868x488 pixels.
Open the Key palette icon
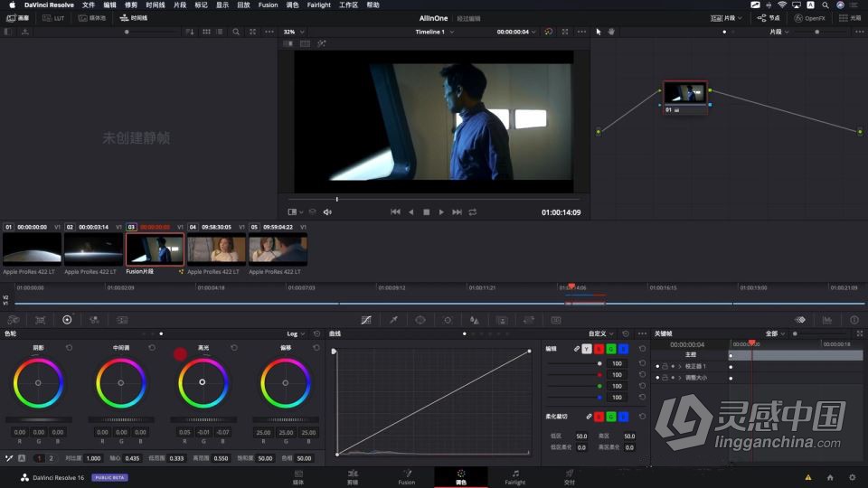[x=502, y=320]
